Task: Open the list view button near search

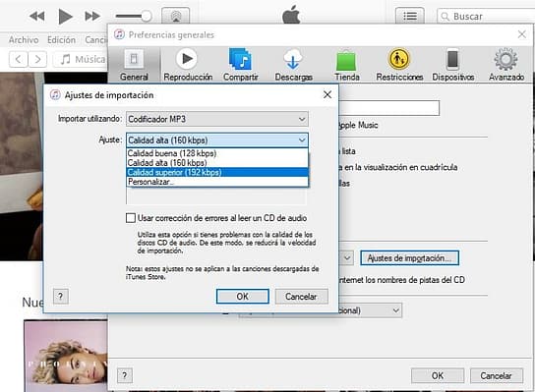Action: point(410,16)
